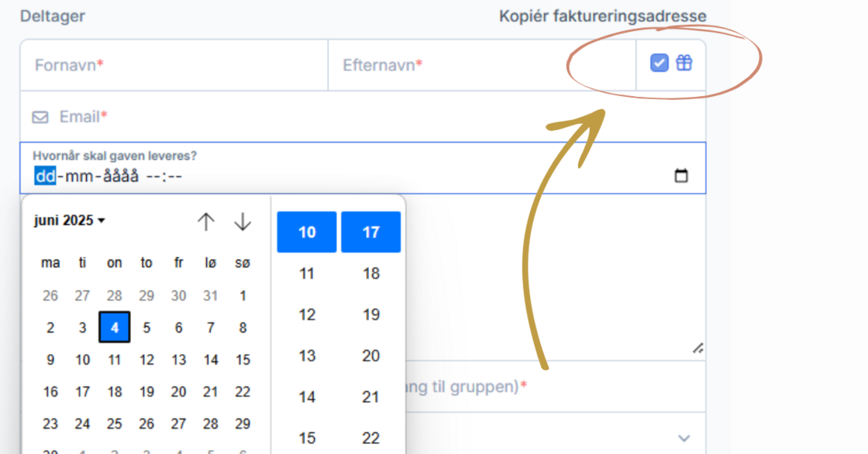Select June 4 in the calendar

(x=115, y=328)
